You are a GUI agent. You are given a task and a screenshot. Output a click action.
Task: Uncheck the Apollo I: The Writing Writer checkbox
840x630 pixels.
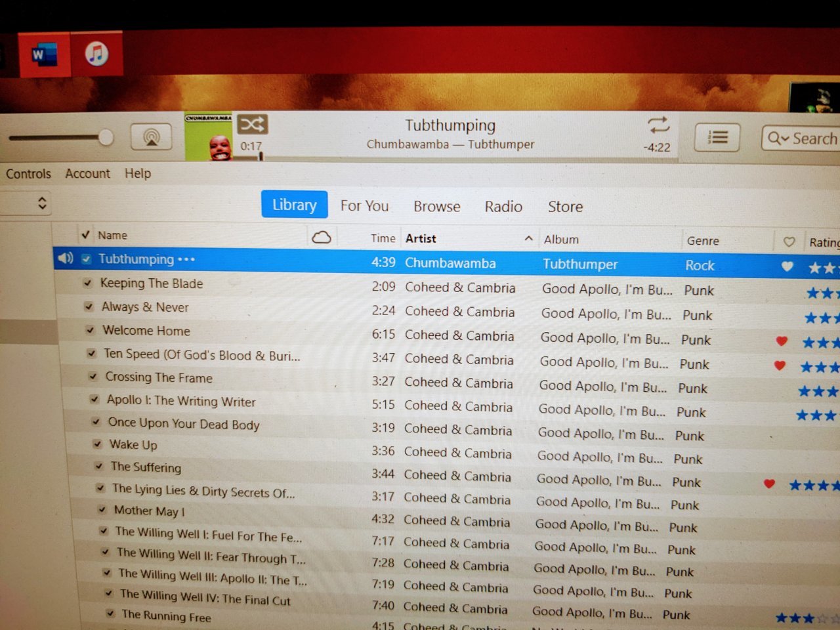click(94, 399)
